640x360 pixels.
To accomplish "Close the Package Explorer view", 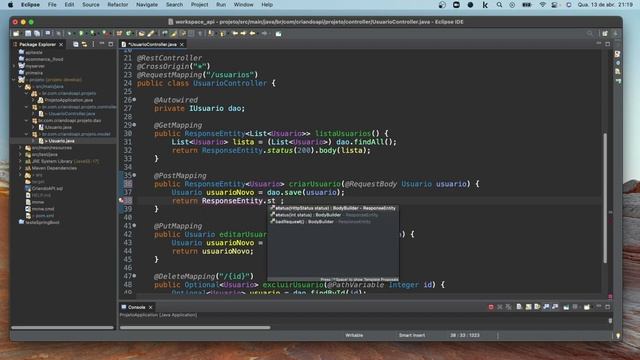I will coord(61,44).
